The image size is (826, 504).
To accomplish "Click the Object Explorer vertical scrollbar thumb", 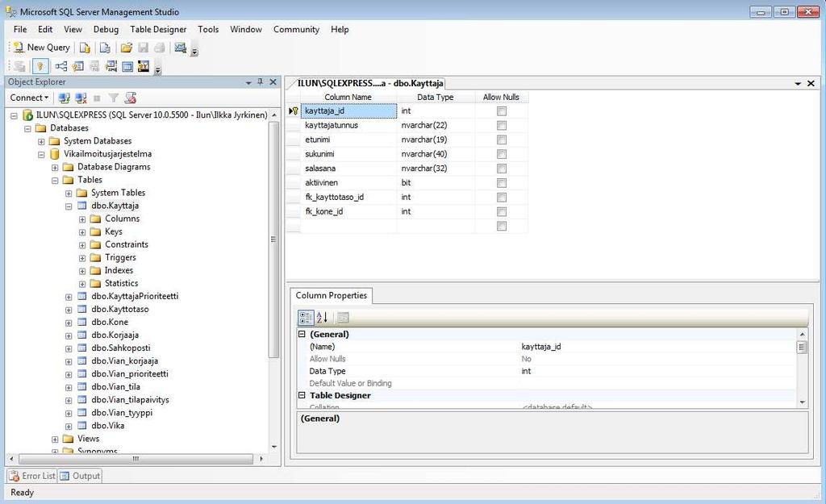I will pyautogui.click(x=273, y=240).
